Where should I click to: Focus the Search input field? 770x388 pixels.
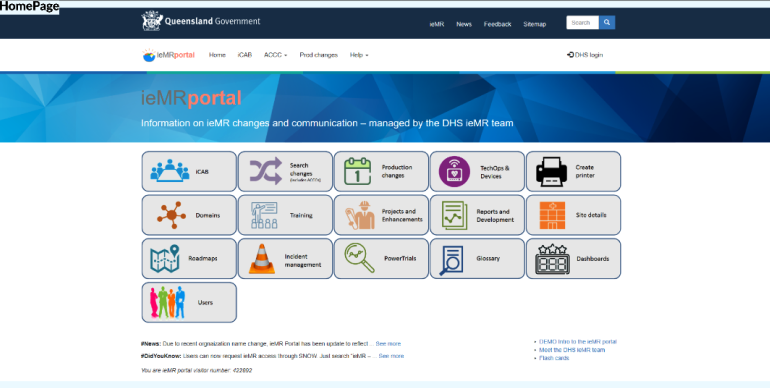point(582,23)
